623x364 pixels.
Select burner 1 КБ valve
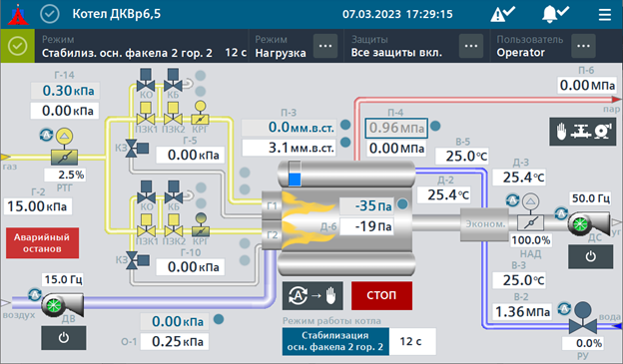[x=173, y=80]
